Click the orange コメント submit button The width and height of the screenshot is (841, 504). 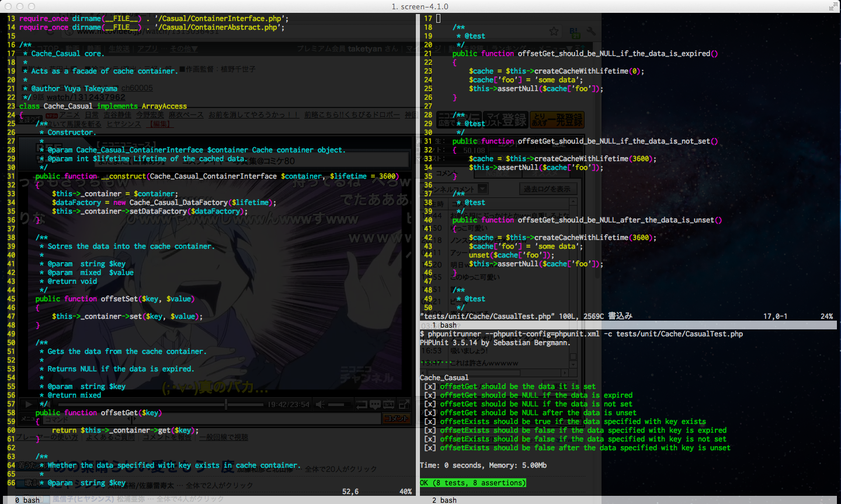397,418
